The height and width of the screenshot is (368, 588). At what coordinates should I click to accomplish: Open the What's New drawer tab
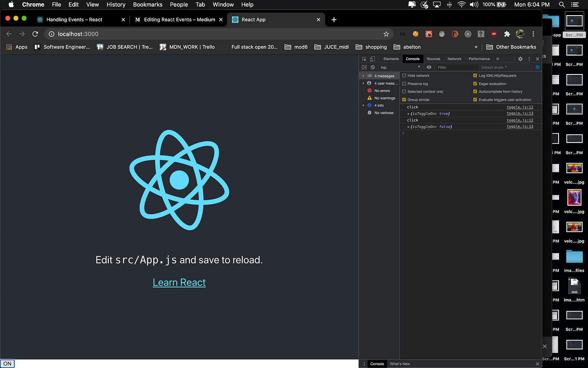coord(400,364)
